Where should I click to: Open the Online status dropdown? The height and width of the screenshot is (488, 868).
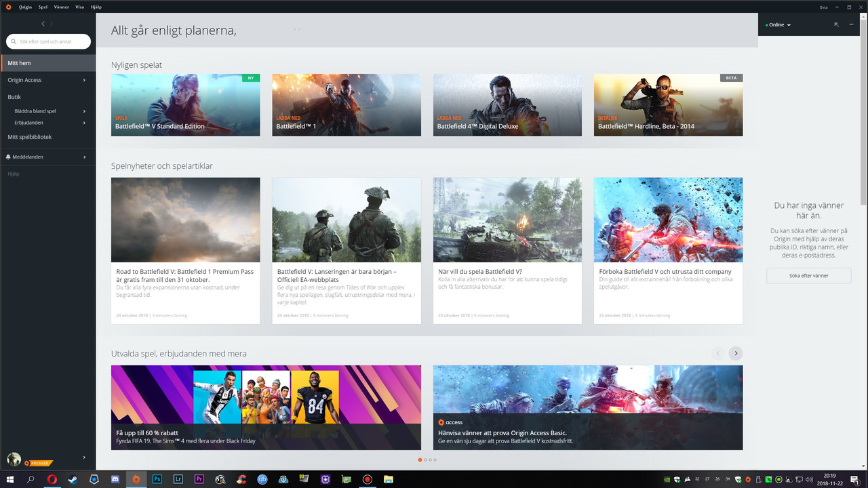tap(778, 25)
